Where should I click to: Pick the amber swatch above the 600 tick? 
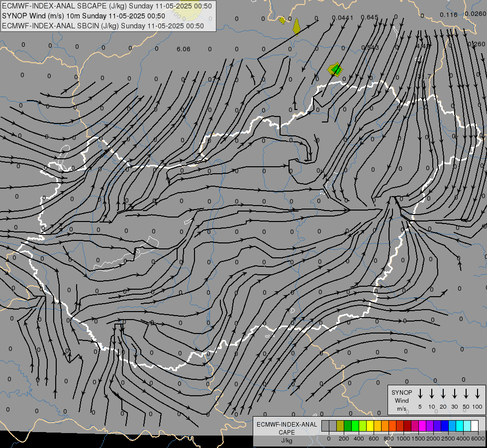click(378, 426)
